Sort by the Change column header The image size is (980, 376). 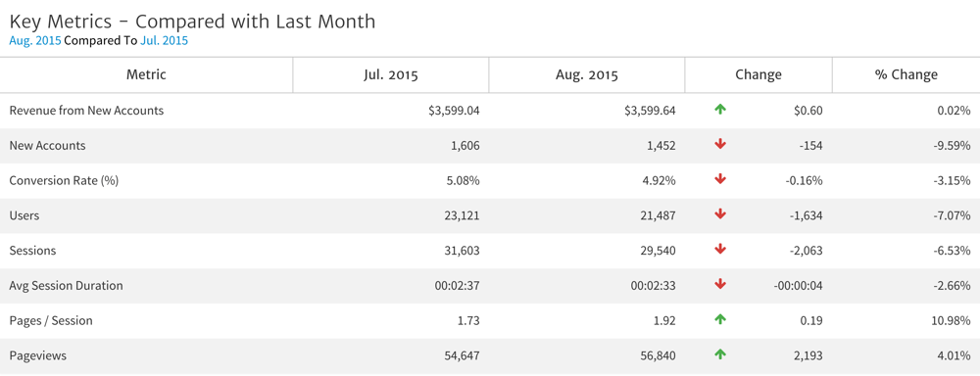point(759,75)
